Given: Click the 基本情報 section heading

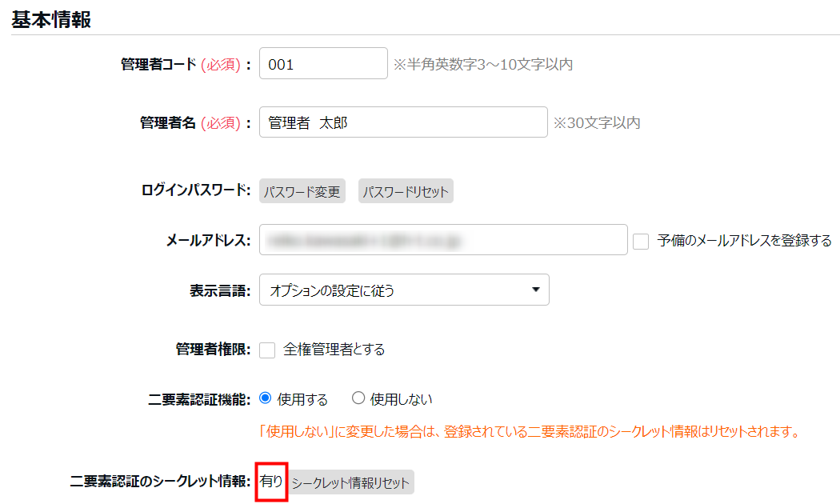Looking at the screenshot, I should [x=51, y=20].
